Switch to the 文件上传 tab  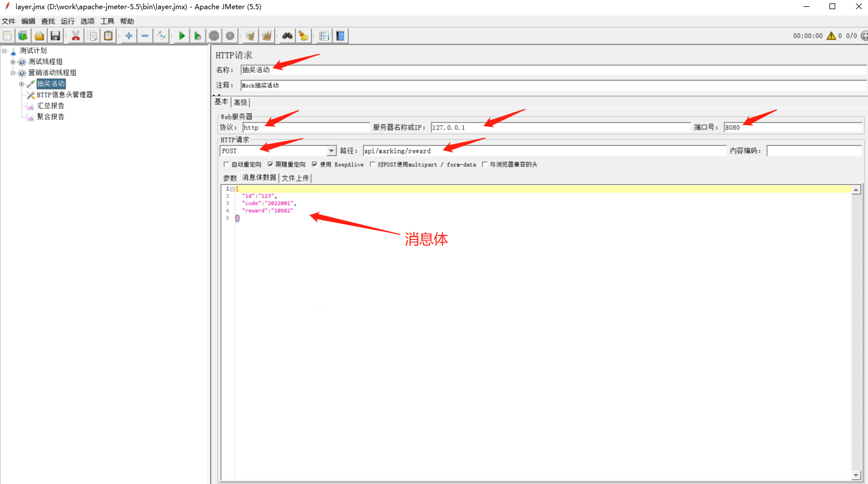pyautogui.click(x=295, y=178)
